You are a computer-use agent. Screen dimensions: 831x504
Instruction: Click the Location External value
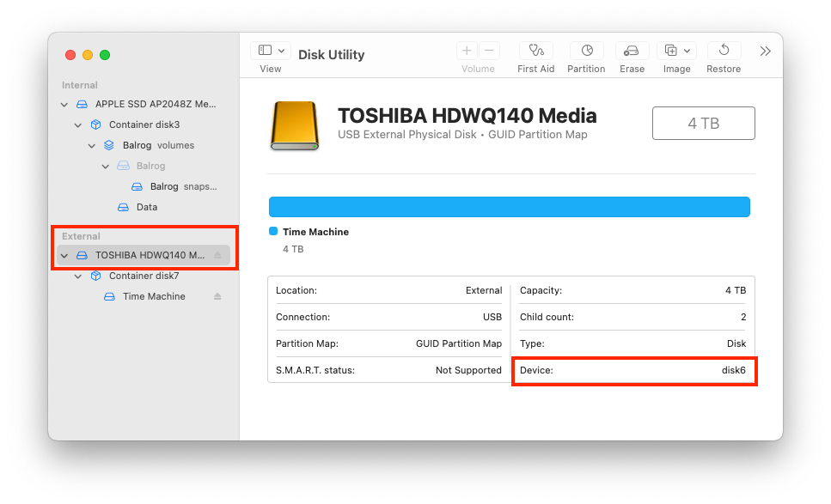pyautogui.click(x=484, y=290)
